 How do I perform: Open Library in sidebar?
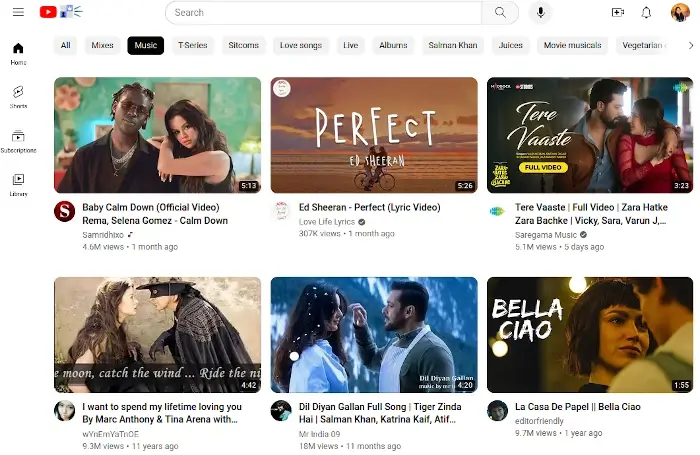18,185
